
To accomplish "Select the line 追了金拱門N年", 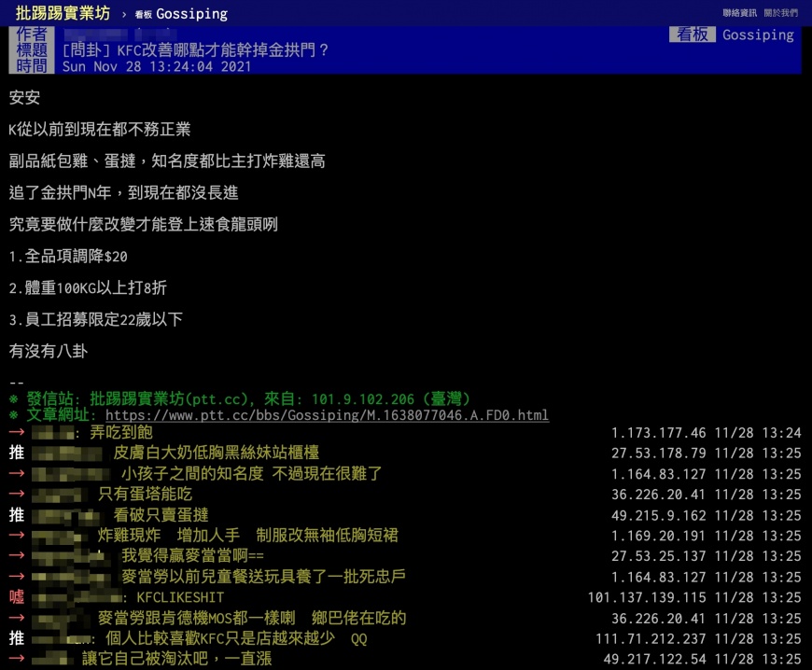I will click(x=123, y=192).
